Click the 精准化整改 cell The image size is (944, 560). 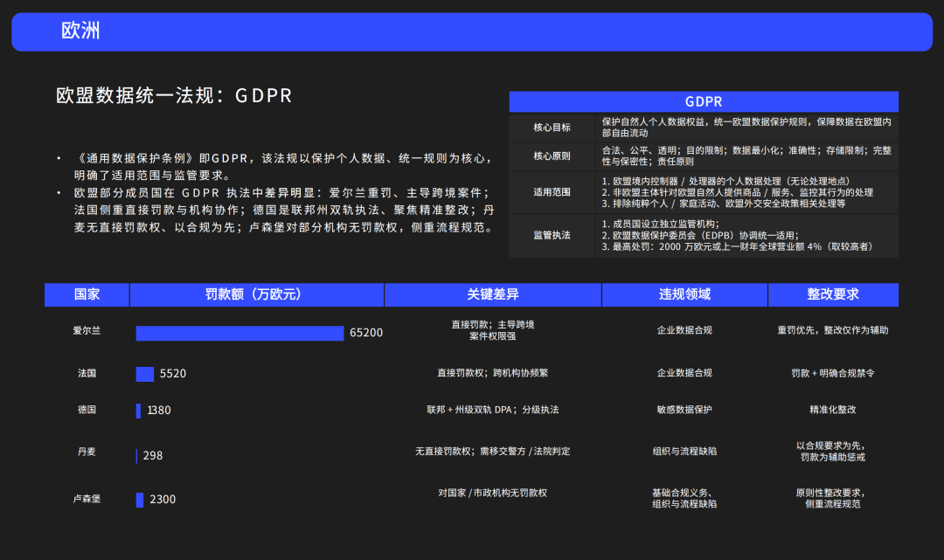pyautogui.click(x=832, y=410)
